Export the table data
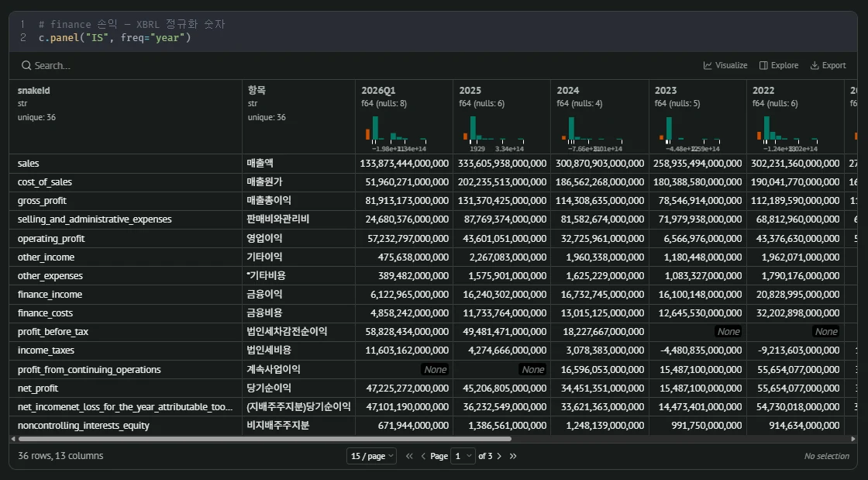Screen dimensions: 868x480 828,65
